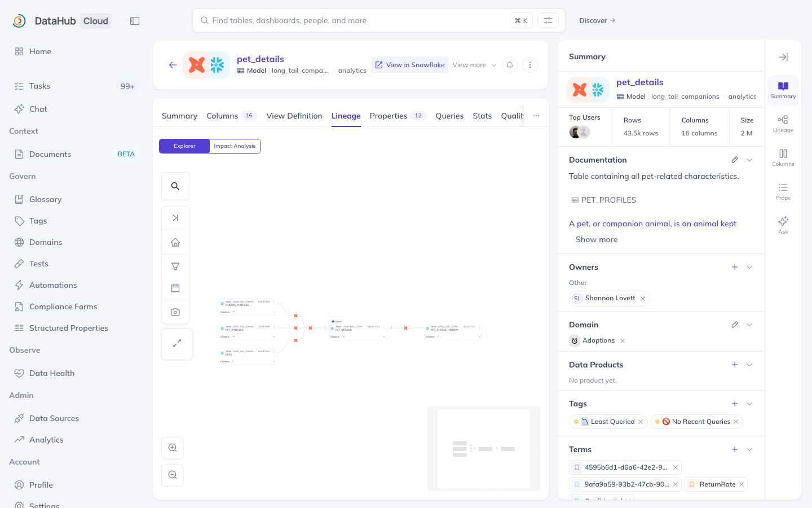Open Props panel in right rail
The image size is (812, 508).
(783, 191)
